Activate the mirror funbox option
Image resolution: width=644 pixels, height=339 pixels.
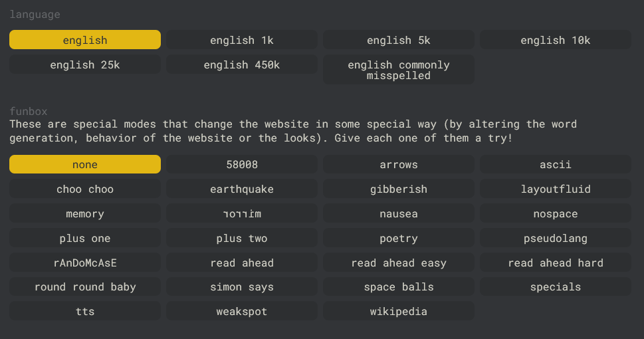pos(241,213)
